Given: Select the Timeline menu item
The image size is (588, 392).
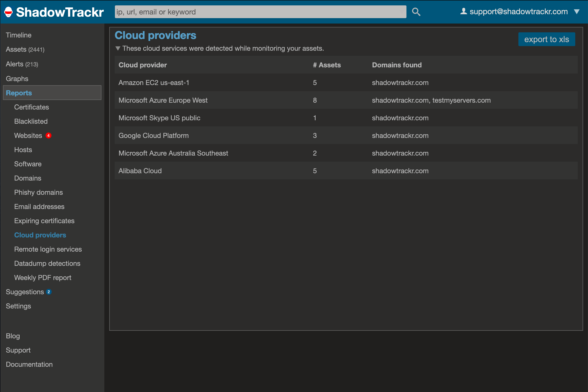Looking at the screenshot, I should [x=19, y=35].
